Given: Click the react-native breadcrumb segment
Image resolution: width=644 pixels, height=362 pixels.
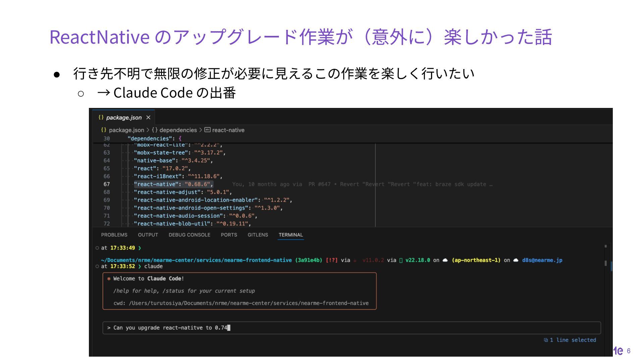Looking at the screenshot, I should pyautogui.click(x=228, y=130).
